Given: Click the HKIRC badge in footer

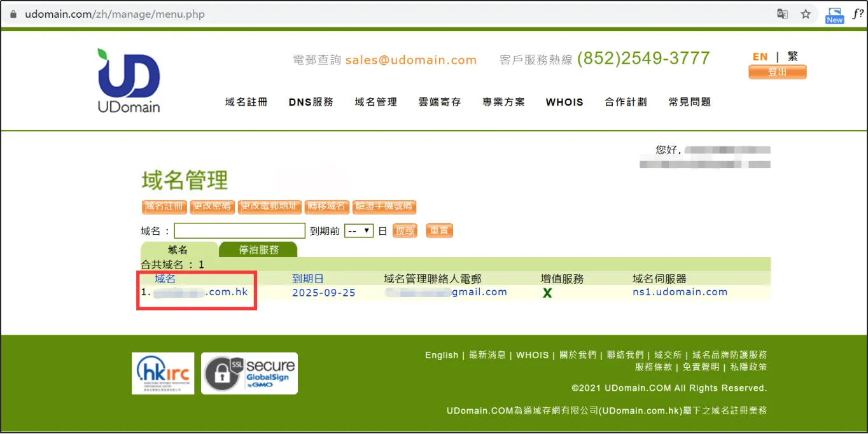Looking at the screenshot, I should [163, 374].
